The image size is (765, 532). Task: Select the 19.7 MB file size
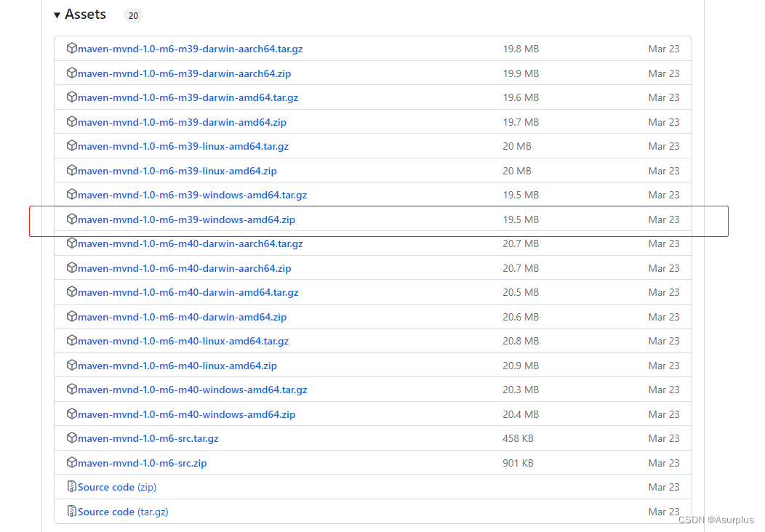521,122
